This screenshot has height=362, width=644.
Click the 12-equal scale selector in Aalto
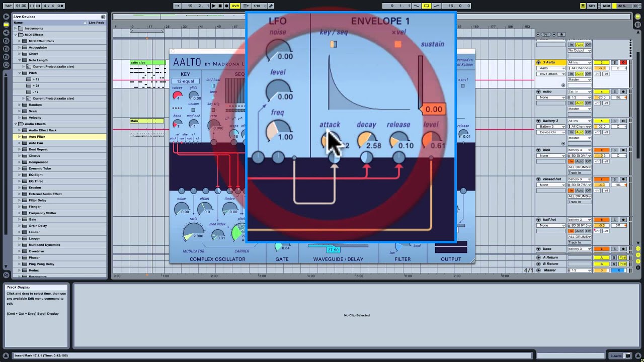click(185, 81)
